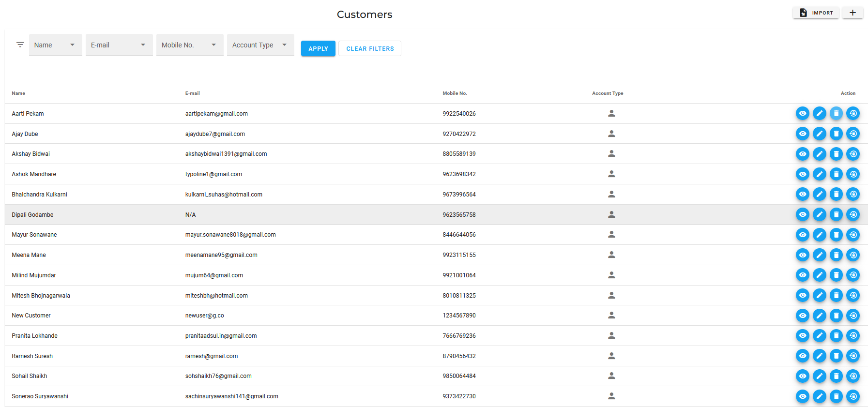Click the Clear Filters button
Image resolution: width=868 pixels, height=407 pixels.
[370, 49]
